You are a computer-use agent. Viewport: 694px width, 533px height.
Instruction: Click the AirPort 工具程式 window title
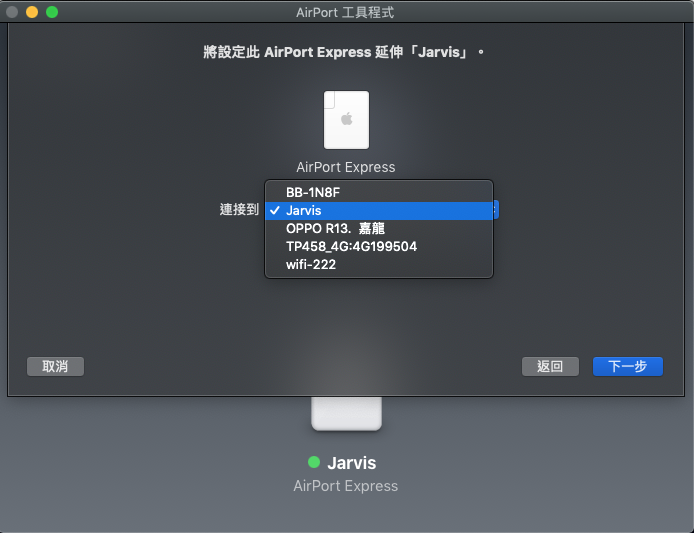click(x=345, y=12)
